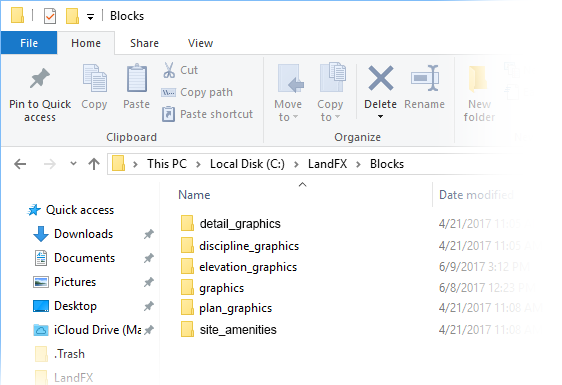
Task: Expand the chevron before This PC
Action: click(135, 165)
